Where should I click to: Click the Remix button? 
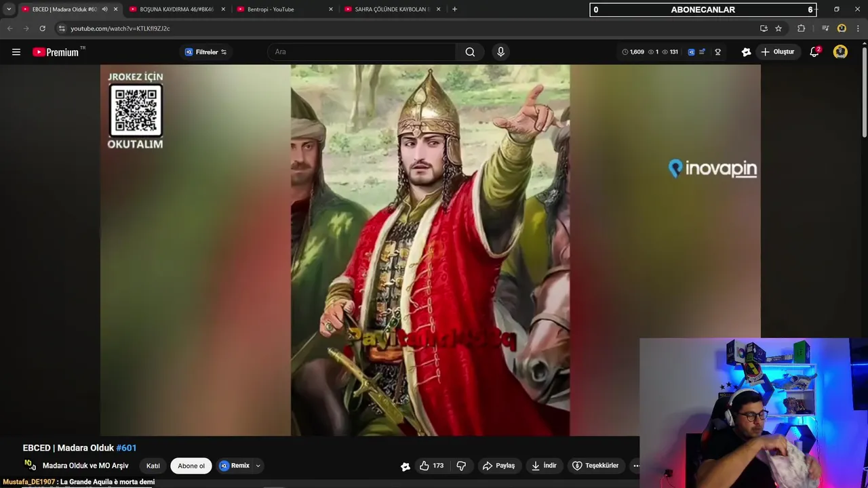click(x=235, y=466)
